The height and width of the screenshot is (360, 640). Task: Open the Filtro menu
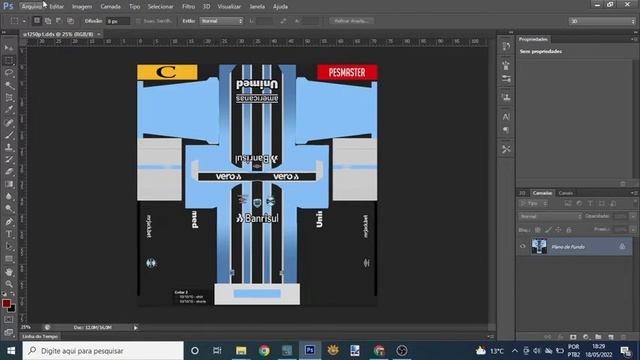[x=188, y=7]
